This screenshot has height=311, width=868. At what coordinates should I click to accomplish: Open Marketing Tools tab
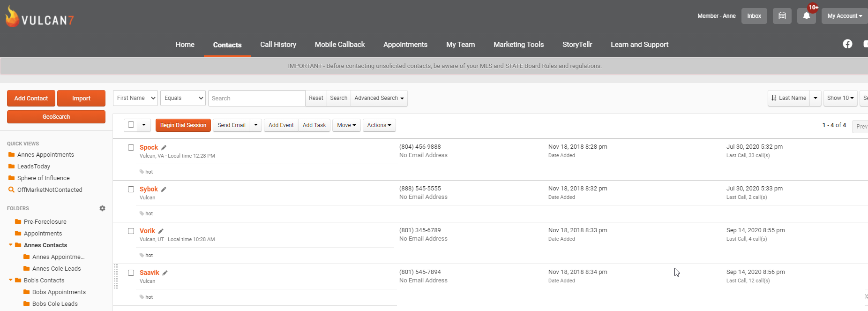519,45
